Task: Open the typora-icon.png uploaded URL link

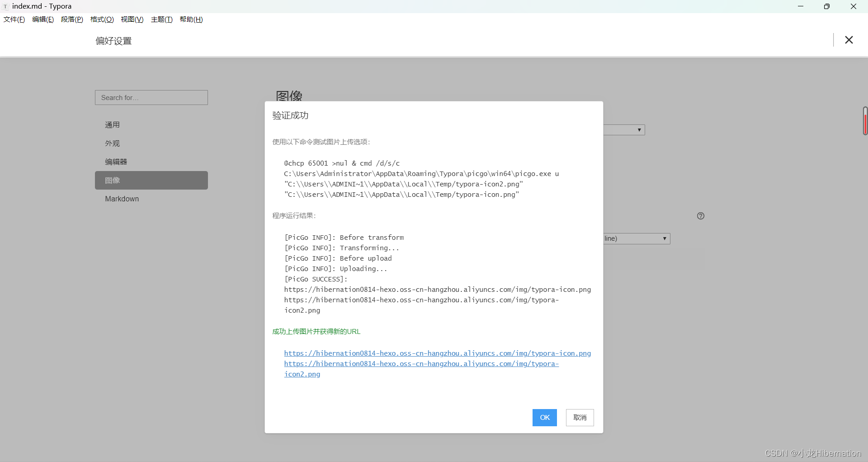Action: click(437, 353)
